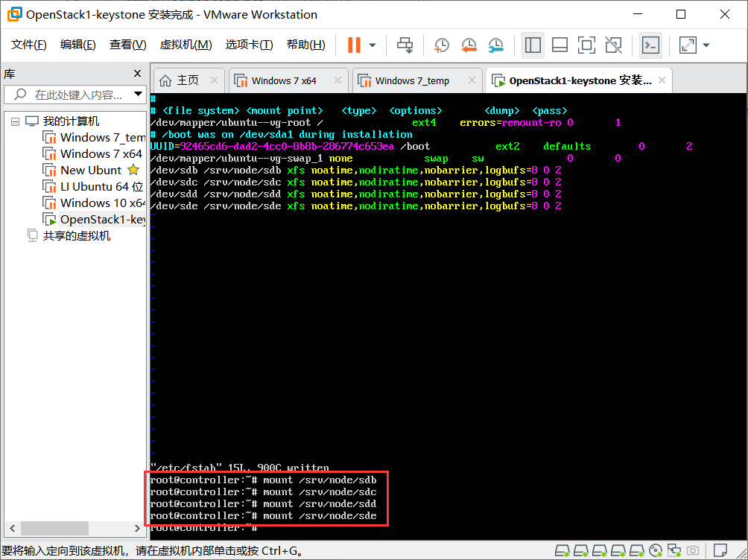Open the snapshot manager
The height and width of the screenshot is (560, 748).
pos(496,45)
